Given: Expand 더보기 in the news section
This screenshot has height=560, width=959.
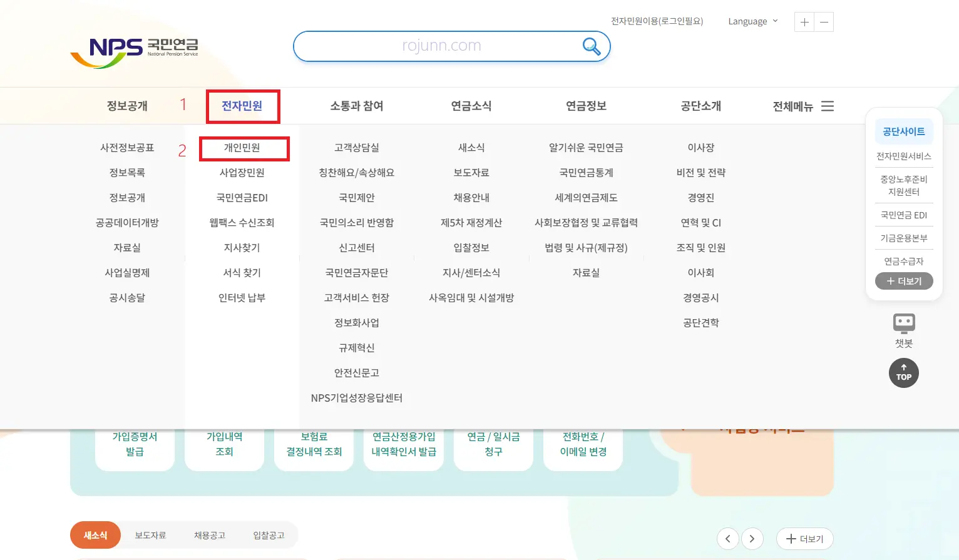Looking at the screenshot, I should [804, 539].
